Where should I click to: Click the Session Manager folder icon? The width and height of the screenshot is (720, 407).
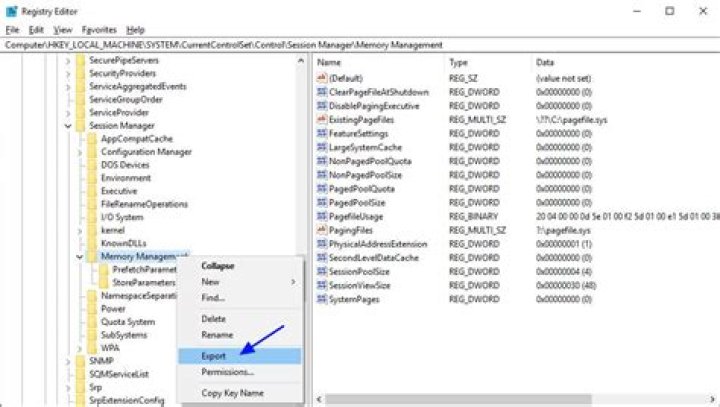click(x=81, y=126)
